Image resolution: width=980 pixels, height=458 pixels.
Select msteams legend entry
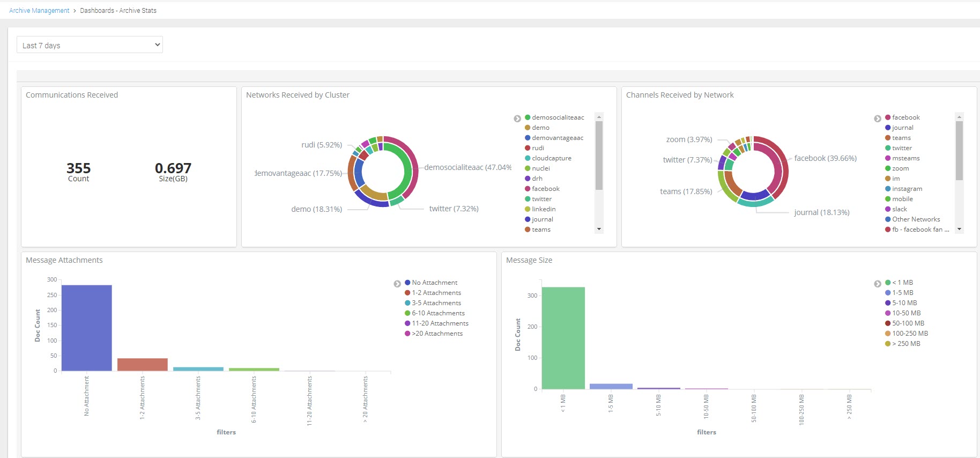tap(902, 158)
